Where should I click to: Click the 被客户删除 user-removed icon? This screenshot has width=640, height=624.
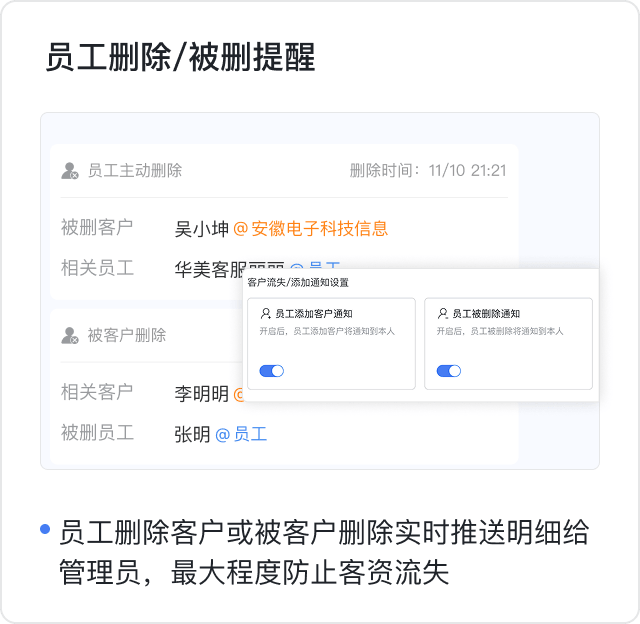click(70, 335)
